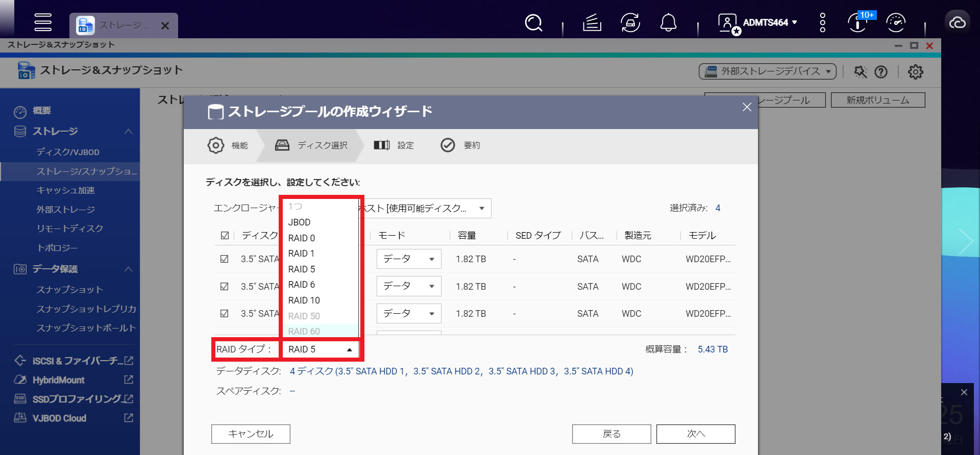Open the notifications bell icon
This screenshot has height=455, width=980.
coord(668,22)
